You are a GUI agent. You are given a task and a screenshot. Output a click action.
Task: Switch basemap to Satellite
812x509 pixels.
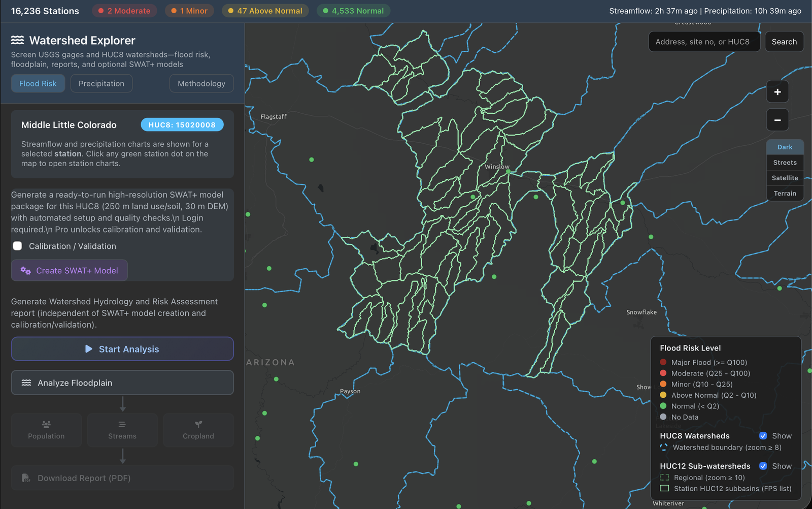(785, 178)
